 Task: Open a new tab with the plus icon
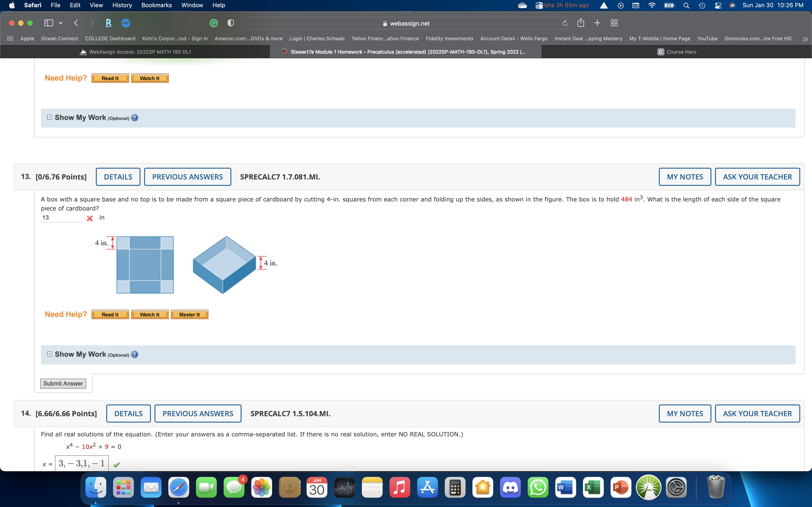coord(597,23)
